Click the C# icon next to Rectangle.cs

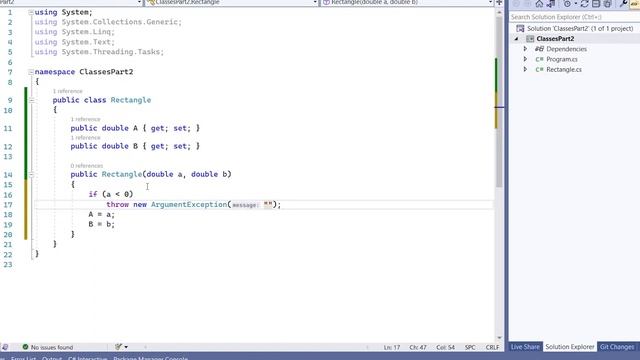(539, 69)
